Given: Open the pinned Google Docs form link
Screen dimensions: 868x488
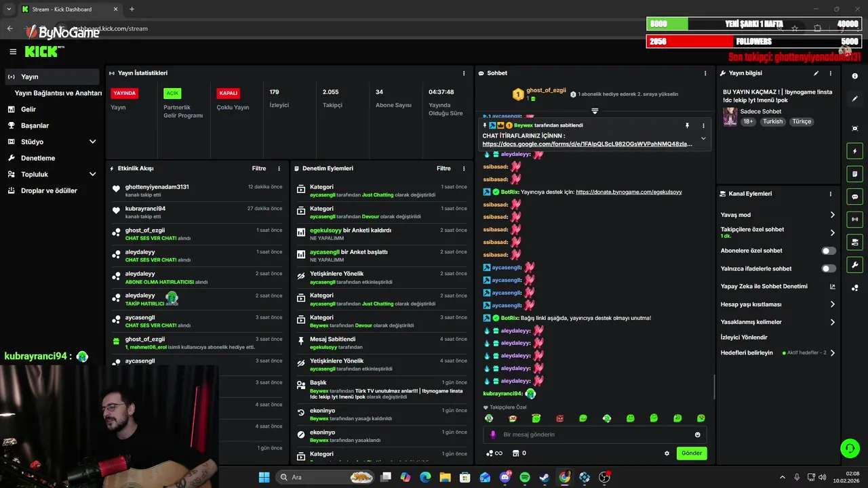Looking at the screenshot, I should 587,144.
